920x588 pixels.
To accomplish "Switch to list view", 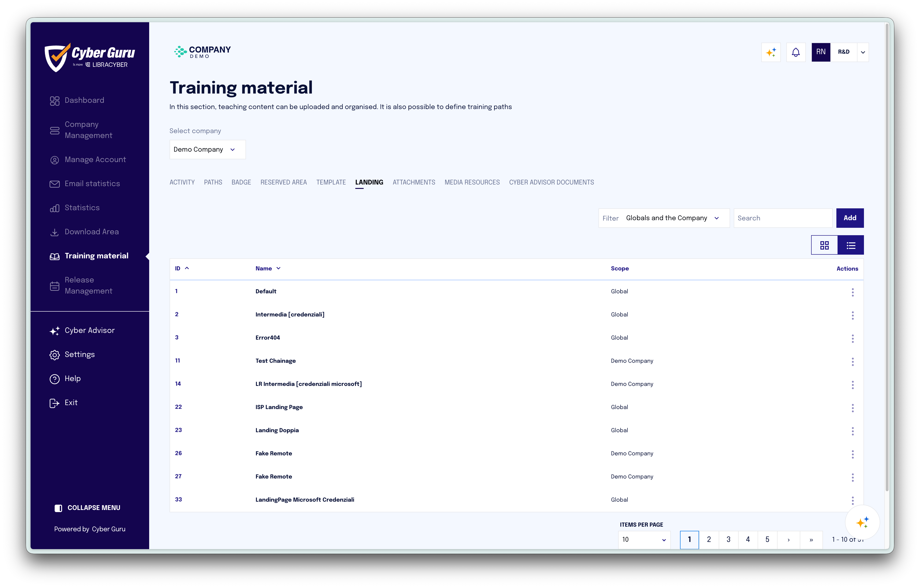I will [851, 245].
